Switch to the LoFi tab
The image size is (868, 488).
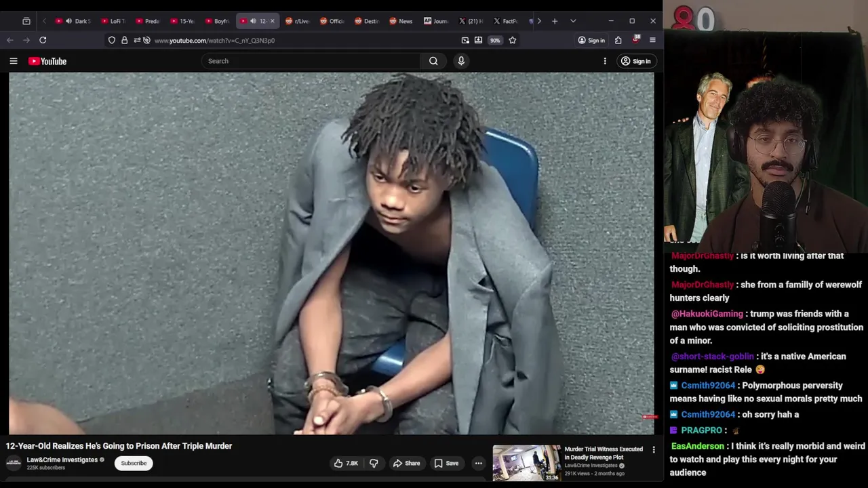pos(113,21)
